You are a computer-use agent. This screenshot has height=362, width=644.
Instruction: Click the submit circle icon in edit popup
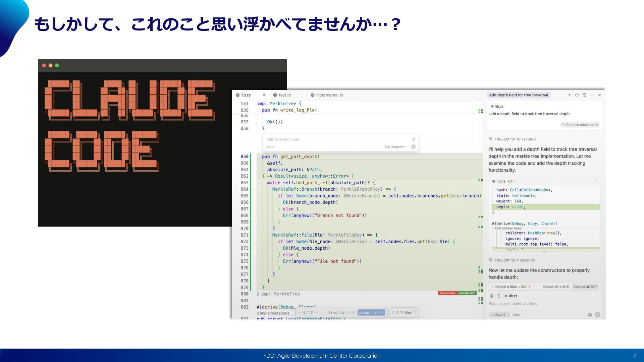point(413,147)
